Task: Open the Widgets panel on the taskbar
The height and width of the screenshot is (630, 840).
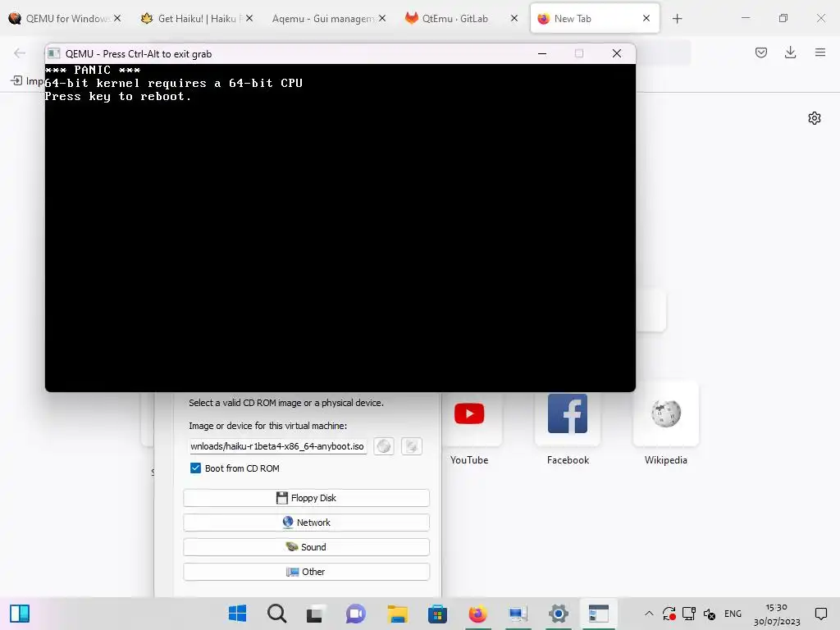Action: 20,614
